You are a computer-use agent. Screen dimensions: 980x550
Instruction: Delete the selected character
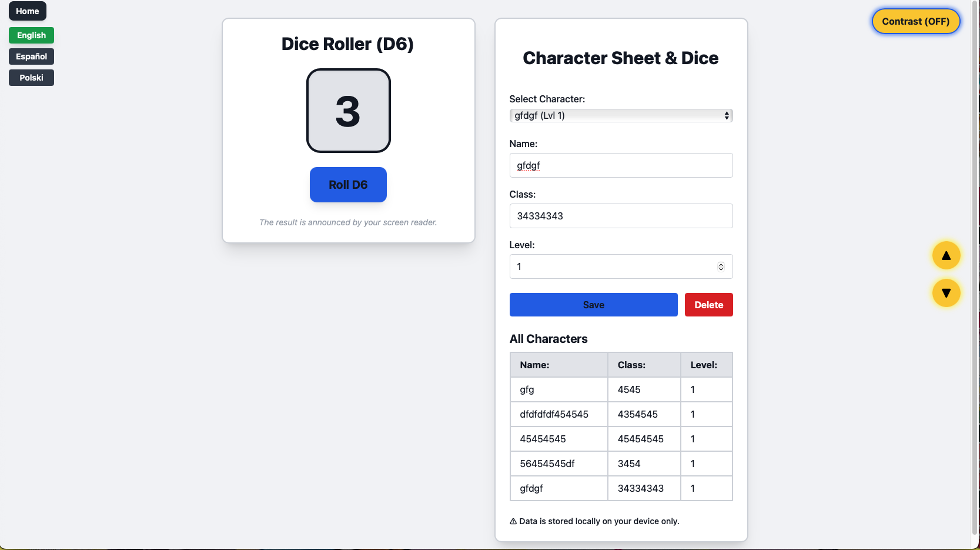coord(708,305)
